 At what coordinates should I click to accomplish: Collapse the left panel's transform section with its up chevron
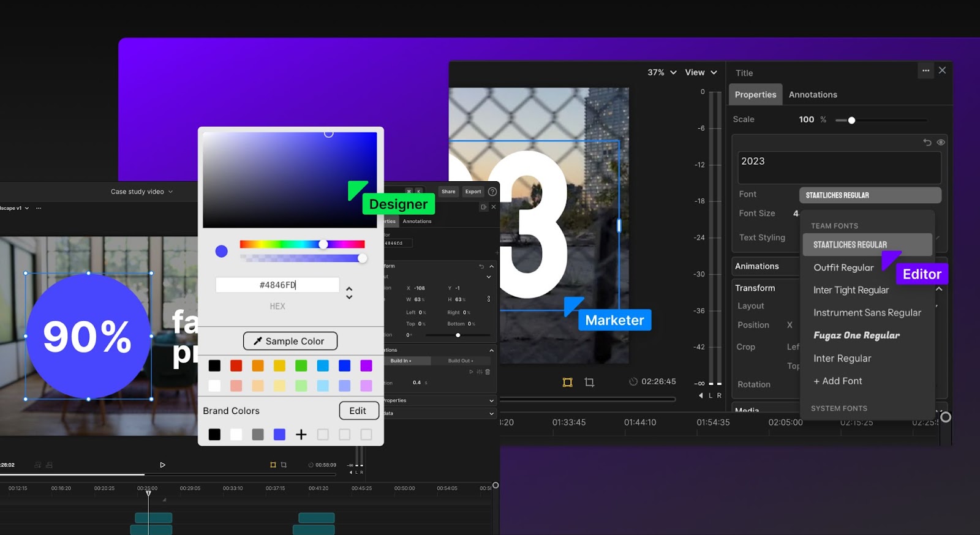(x=491, y=266)
